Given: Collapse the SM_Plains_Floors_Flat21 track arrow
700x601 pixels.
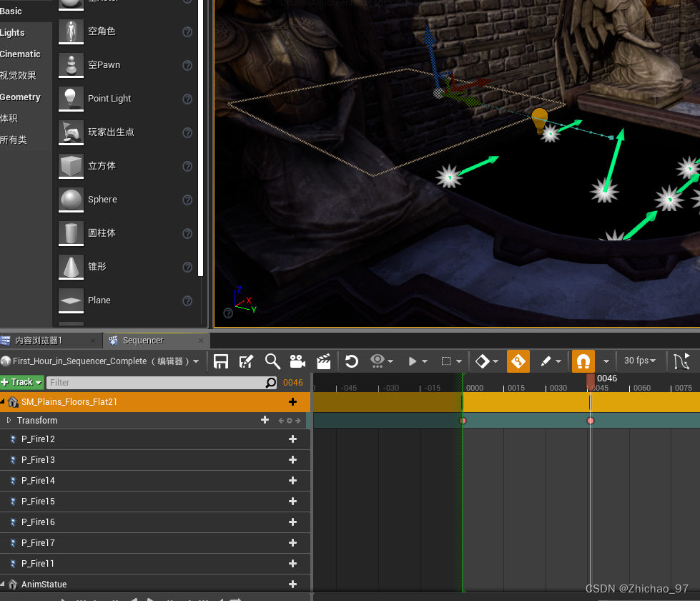Looking at the screenshot, I should pyautogui.click(x=3, y=401).
